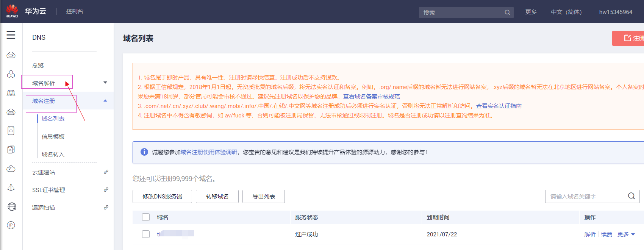The height and width of the screenshot is (250, 644).
Task: Open 漏洞扫描 sidebar entry
Action: (x=44, y=208)
